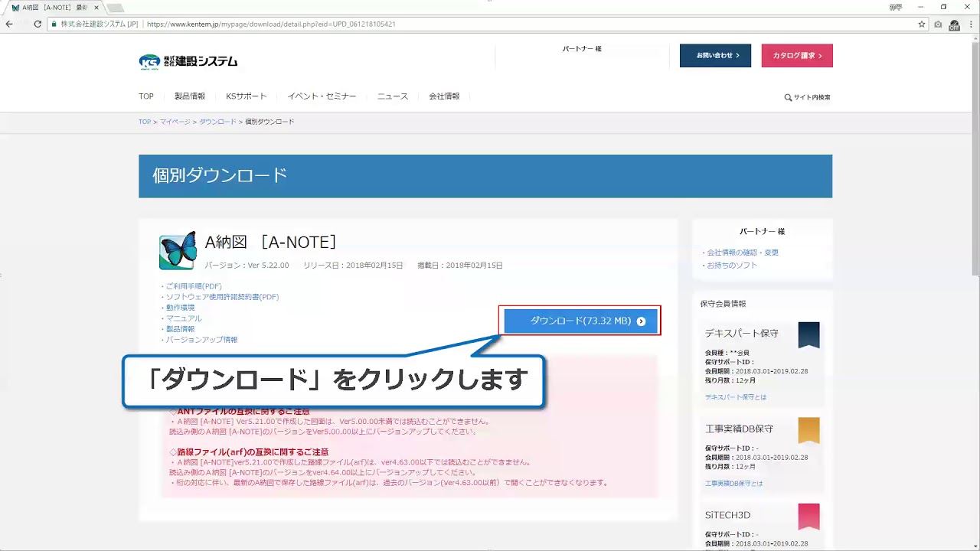The image size is (980, 551).
Task: Click the お問い合わせ button
Action: (x=715, y=56)
